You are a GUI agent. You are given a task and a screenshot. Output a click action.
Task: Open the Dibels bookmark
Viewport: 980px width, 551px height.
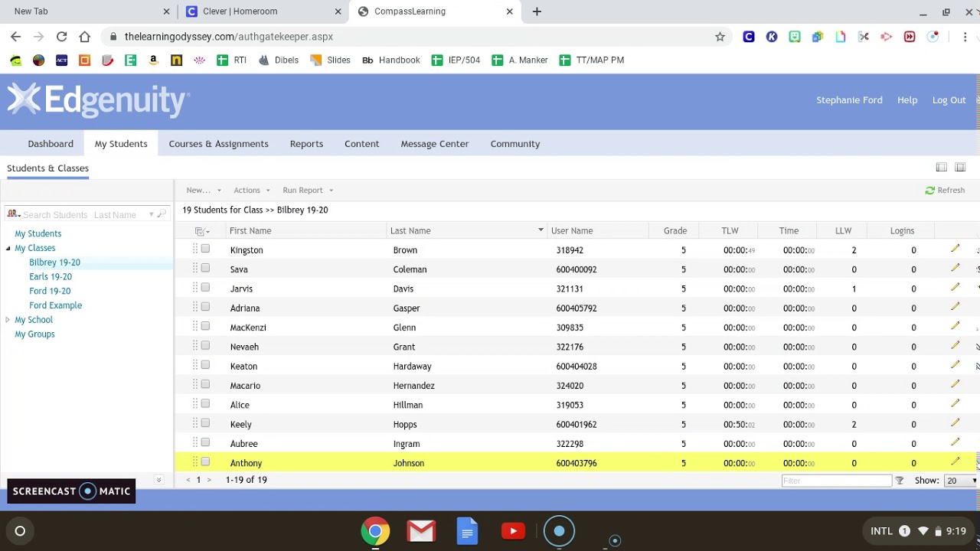coord(279,60)
